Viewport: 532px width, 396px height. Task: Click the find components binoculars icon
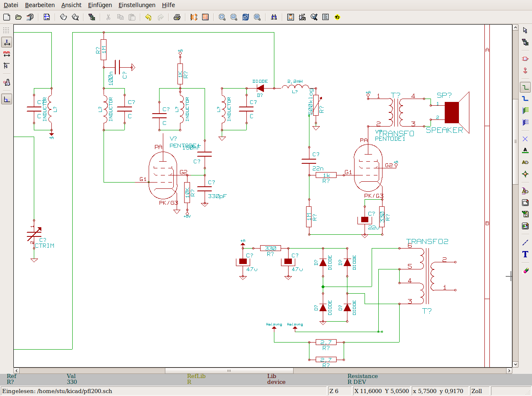click(274, 17)
